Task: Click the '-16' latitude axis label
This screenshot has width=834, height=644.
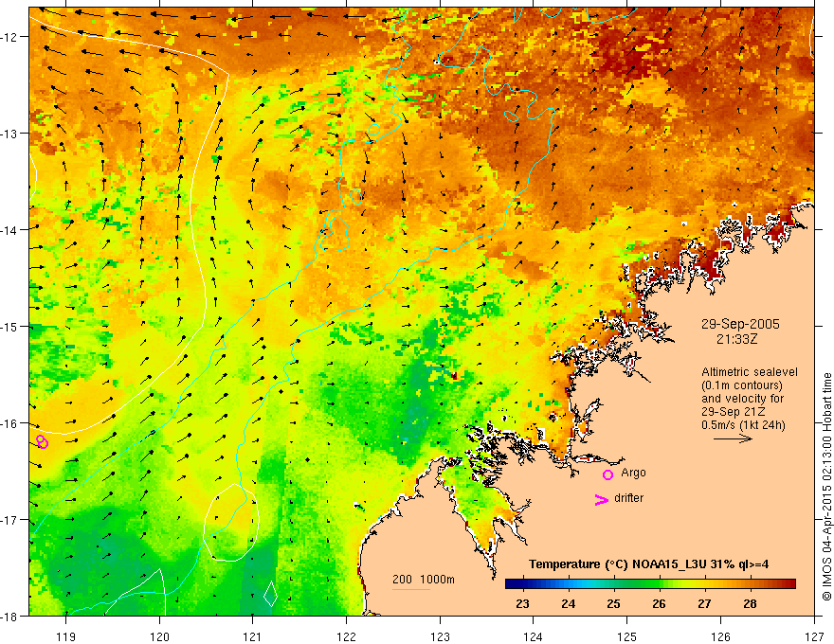Action: (x=10, y=423)
